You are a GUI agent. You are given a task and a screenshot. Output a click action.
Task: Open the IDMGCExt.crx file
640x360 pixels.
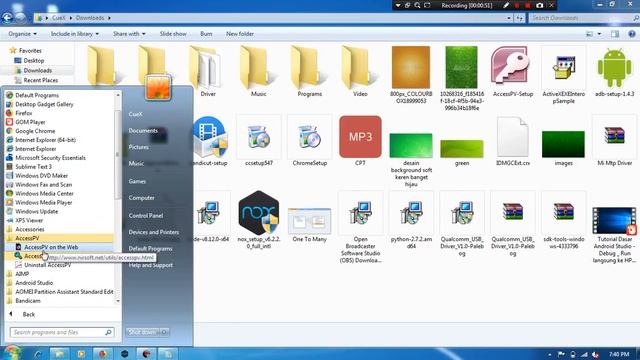coord(513,141)
